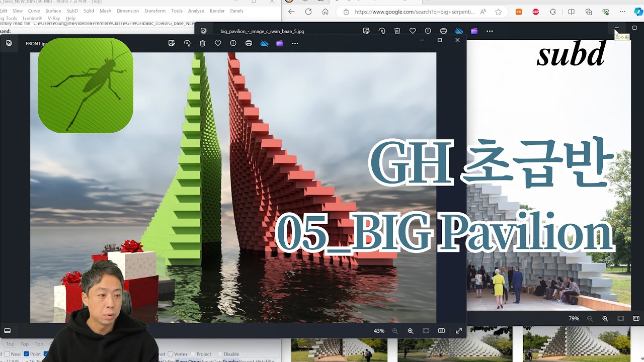This screenshot has width=644, height=362.
Task: Open Rhino Dimension menu
Action: pos(128,11)
